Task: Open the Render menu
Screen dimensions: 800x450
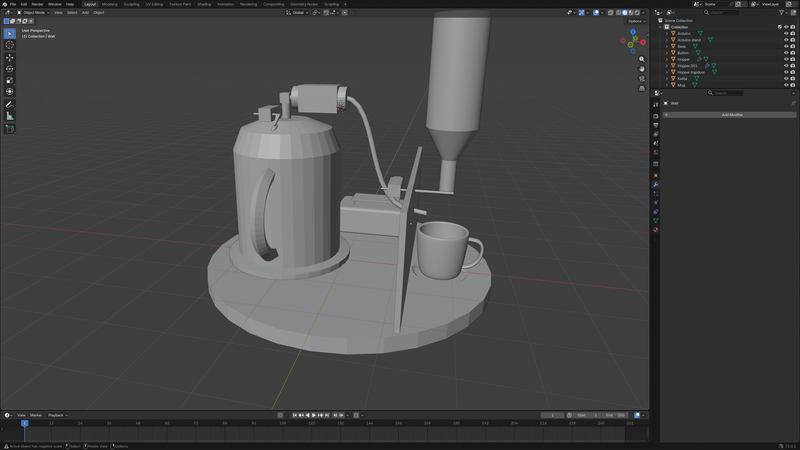Action: [37, 4]
